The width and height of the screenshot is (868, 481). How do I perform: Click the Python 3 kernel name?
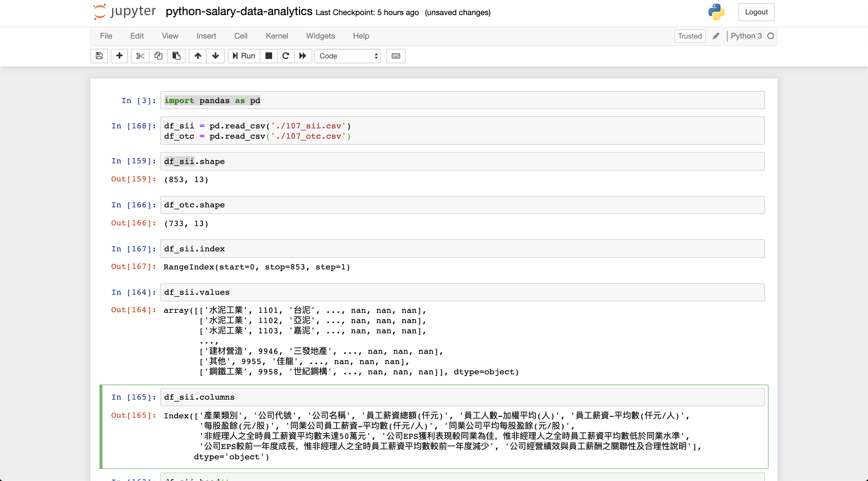746,36
